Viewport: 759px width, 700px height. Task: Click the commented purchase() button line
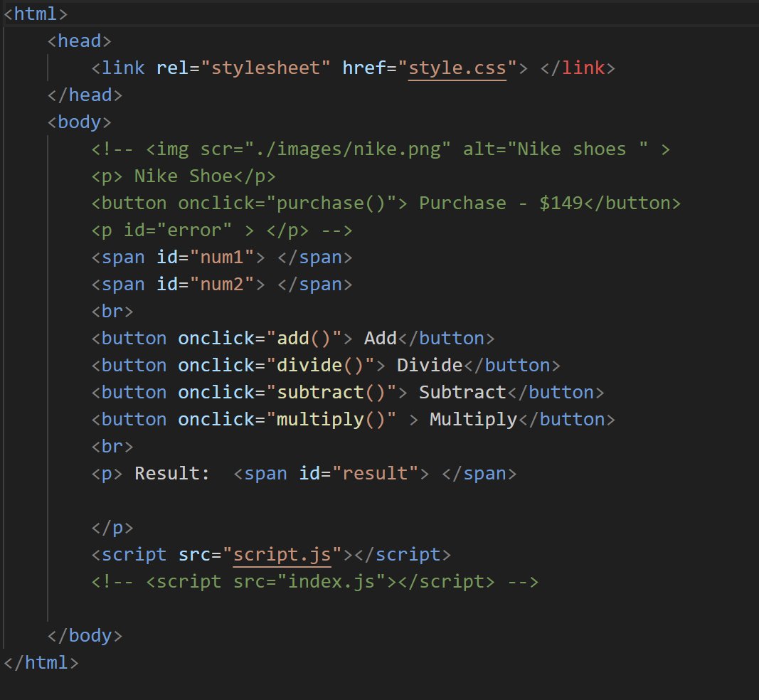point(386,203)
